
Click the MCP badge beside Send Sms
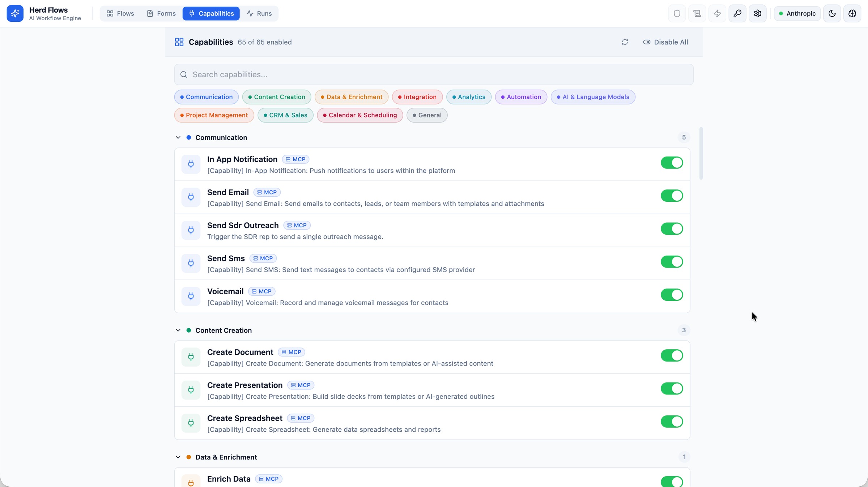point(263,258)
